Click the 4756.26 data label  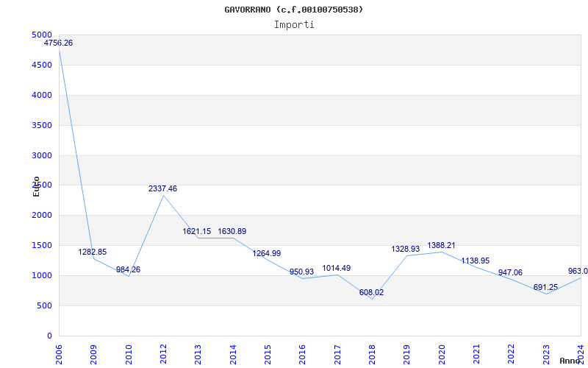59,43
